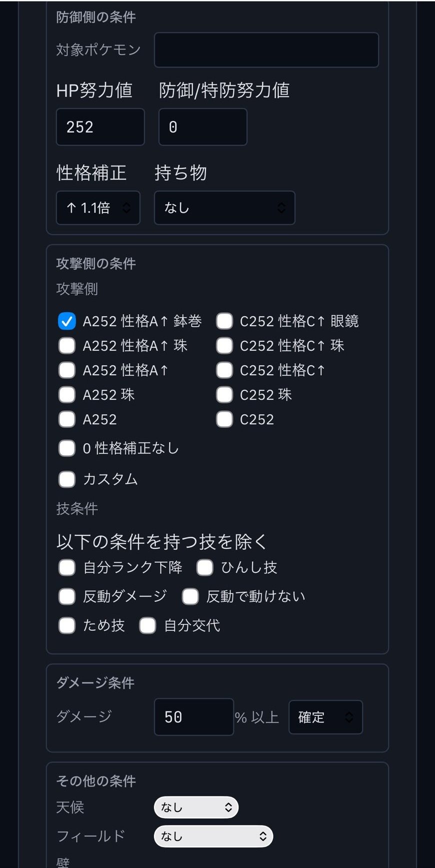Select the HP努力値 value 252 field
435x868 pixels.
100,127
